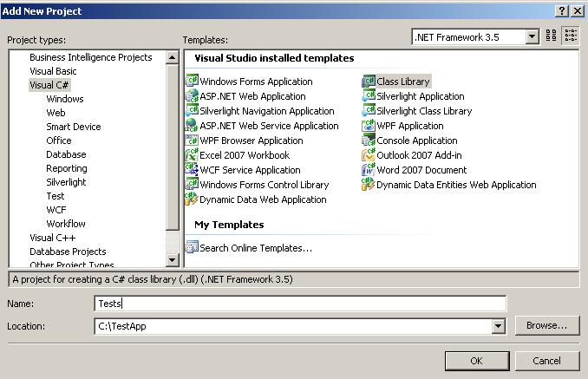Click the Search Online Templates icon

(x=192, y=247)
